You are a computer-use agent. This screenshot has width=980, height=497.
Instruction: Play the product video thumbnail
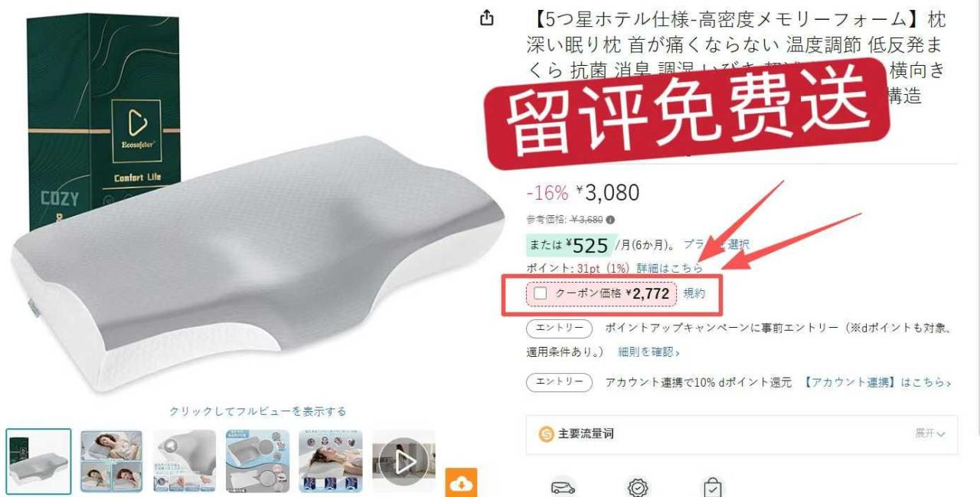click(404, 461)
